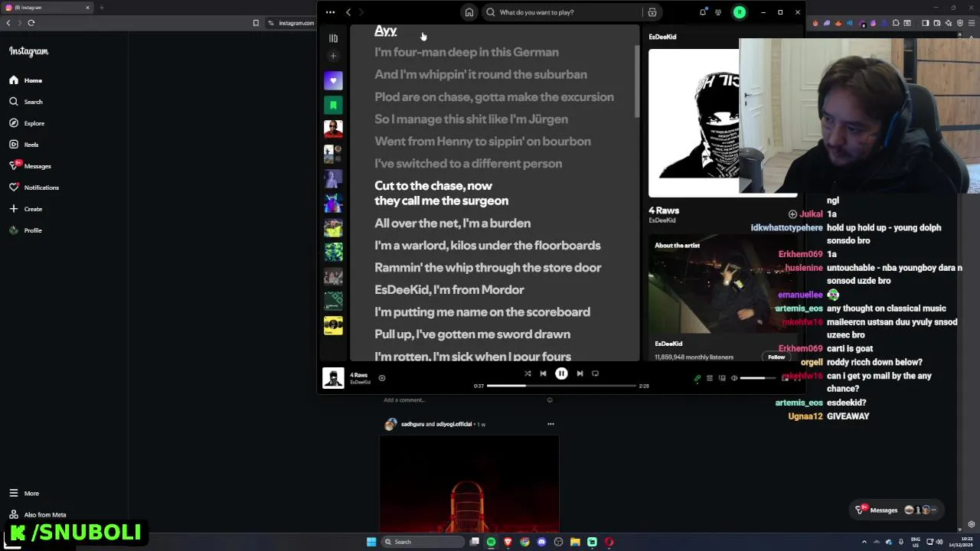Toggle shuffle in the Spotify player
This screenshot has height=551, width=980.
[x=528, y=373]
